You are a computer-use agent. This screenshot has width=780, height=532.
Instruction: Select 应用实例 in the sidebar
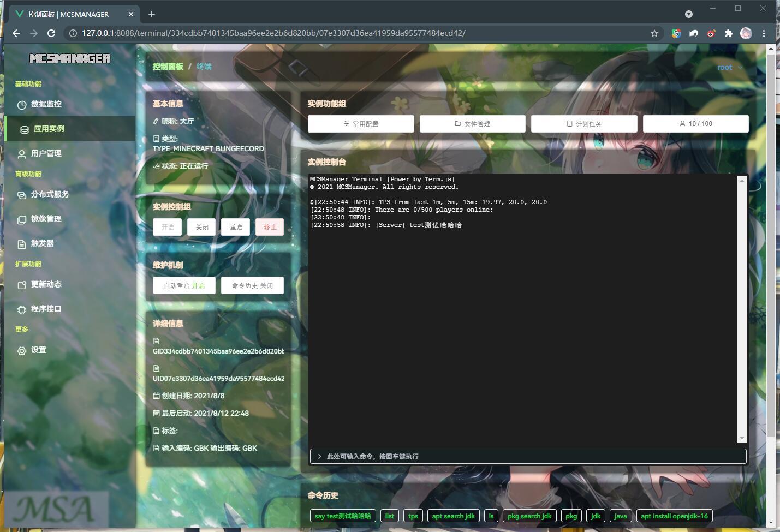70,129
